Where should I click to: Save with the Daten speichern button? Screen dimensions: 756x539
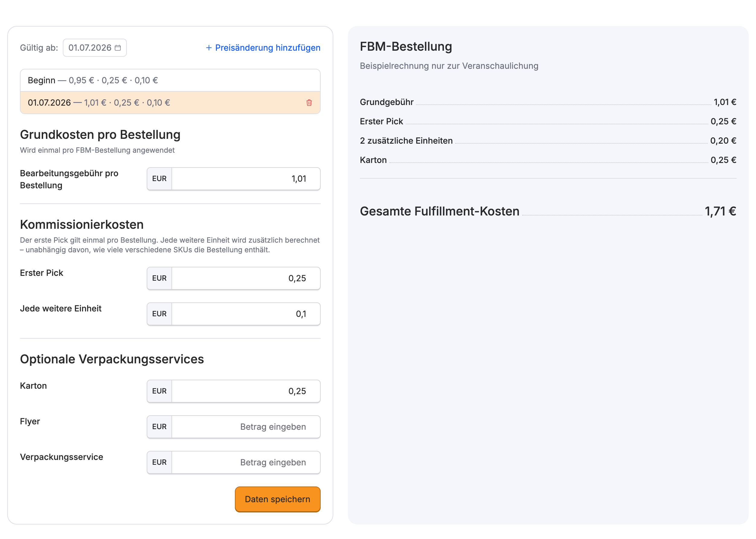coord(277,499)
